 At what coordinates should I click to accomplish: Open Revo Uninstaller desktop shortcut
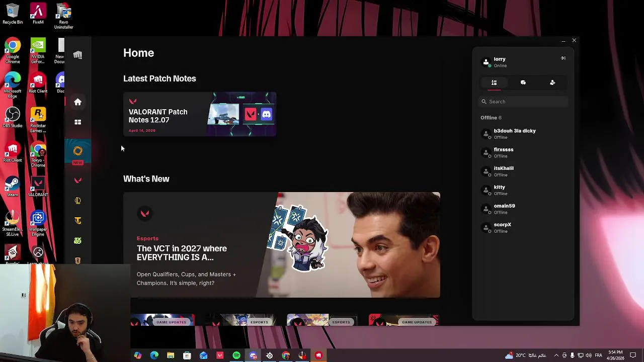pyautogui.click(x=63, y=17)
